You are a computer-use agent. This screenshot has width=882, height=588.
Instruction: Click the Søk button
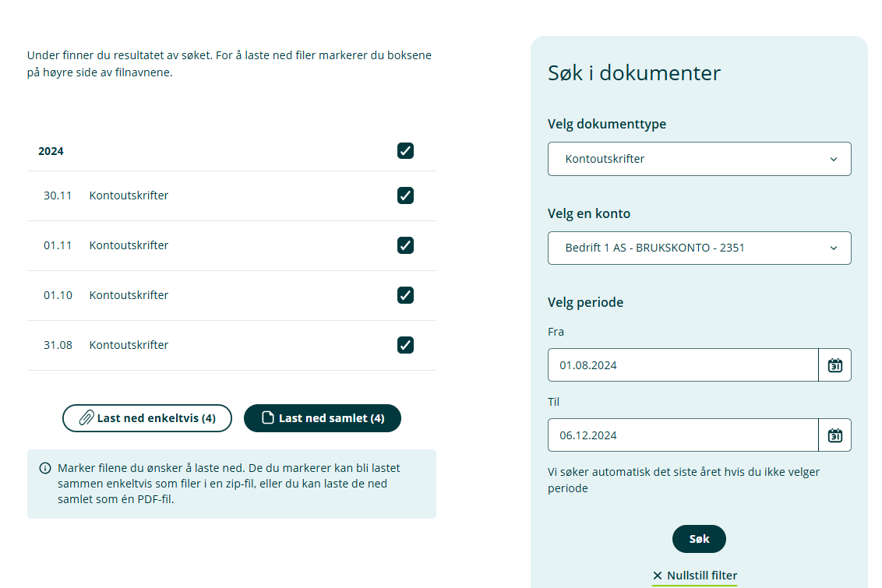tap(699, 539)
